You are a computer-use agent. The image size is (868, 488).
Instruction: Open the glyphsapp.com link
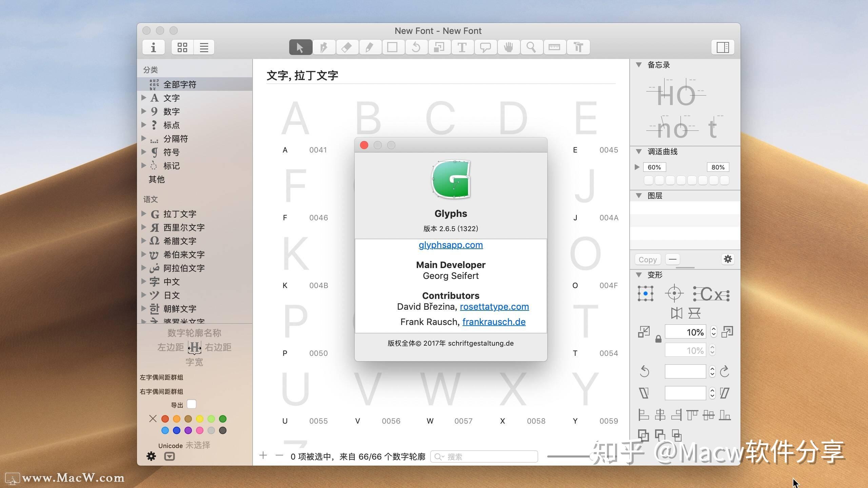tap(450, 245)
